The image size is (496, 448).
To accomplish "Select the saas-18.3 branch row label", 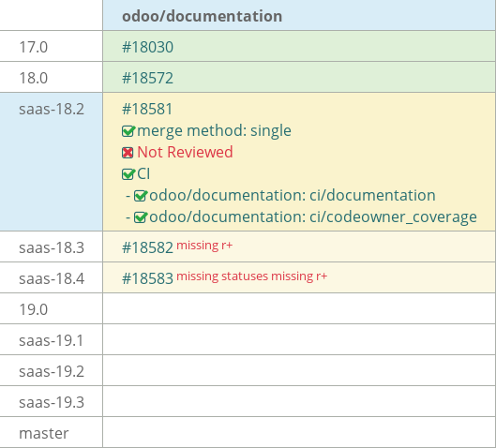I will point(52,247).
